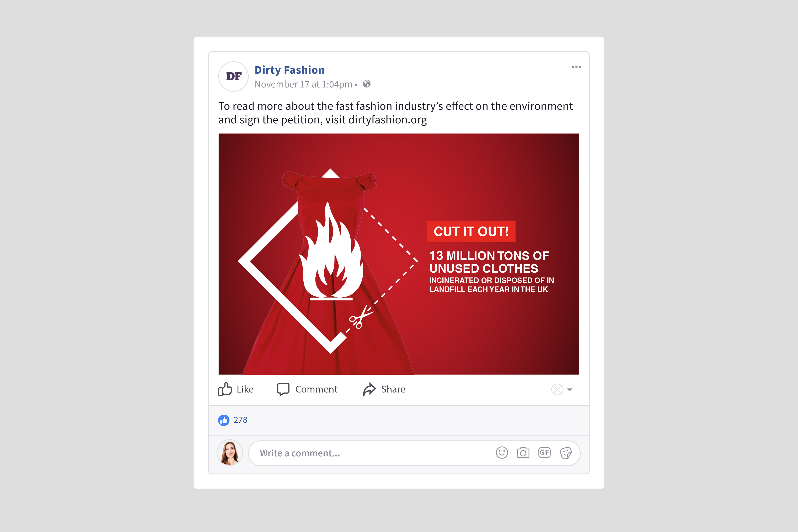Click the Like button label
Screen dimensions: 798x532
tap(245, 389)
